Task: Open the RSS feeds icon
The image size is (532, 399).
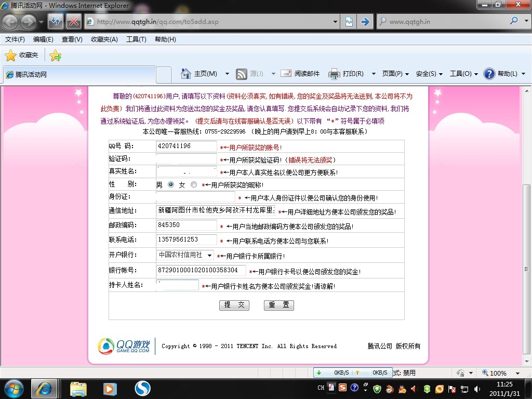Action: click(241, 74)
